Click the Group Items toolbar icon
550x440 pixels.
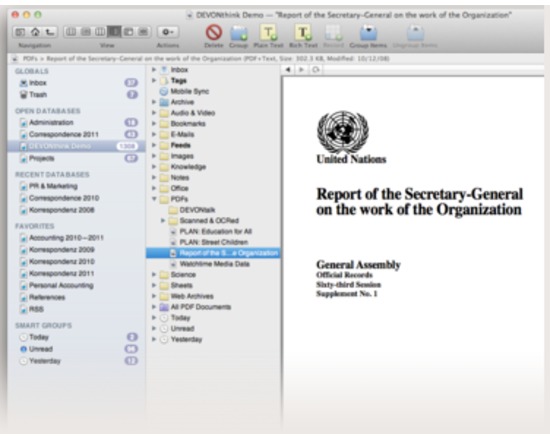[x=368, y=33]
